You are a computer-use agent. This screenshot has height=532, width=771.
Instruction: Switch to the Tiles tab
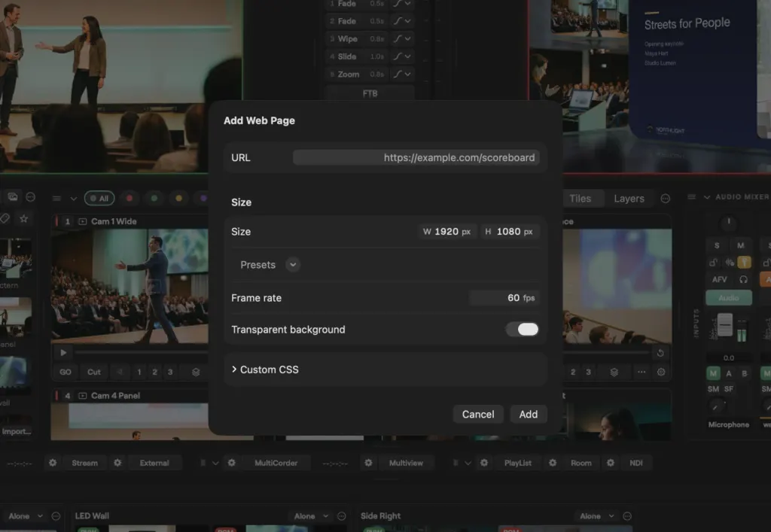point(581,199)
